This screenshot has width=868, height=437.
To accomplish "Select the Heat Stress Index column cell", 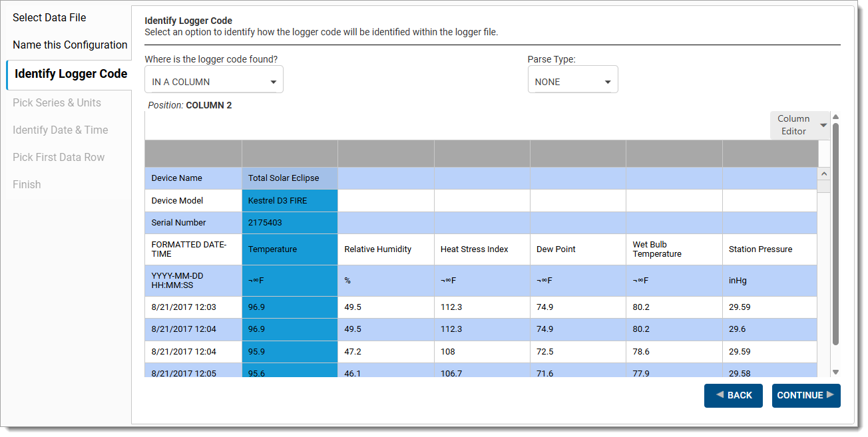I will pos(481,249).
